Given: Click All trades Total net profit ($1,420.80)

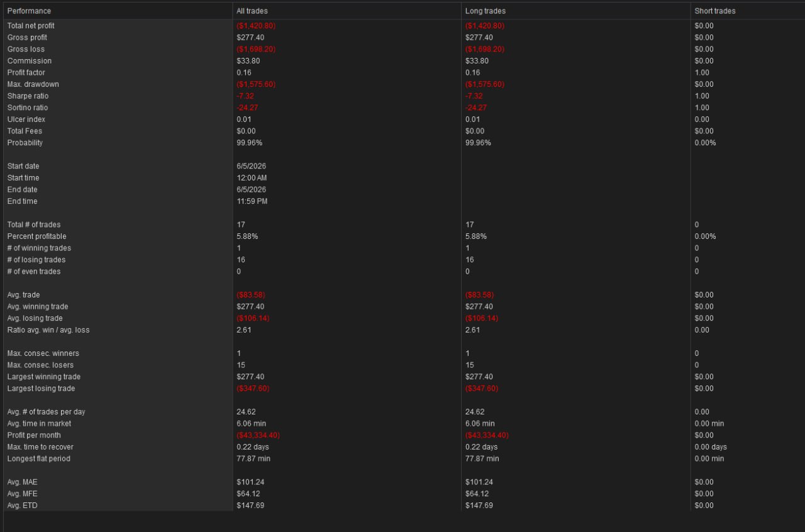Looking at the screenshot, I should click(x=256, y=26).
